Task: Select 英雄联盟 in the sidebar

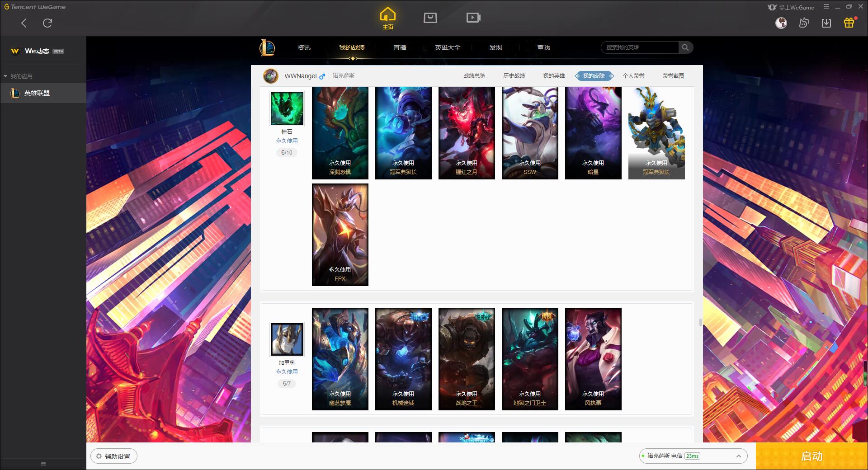Action: pyautogui.click(x=43, y=93)
